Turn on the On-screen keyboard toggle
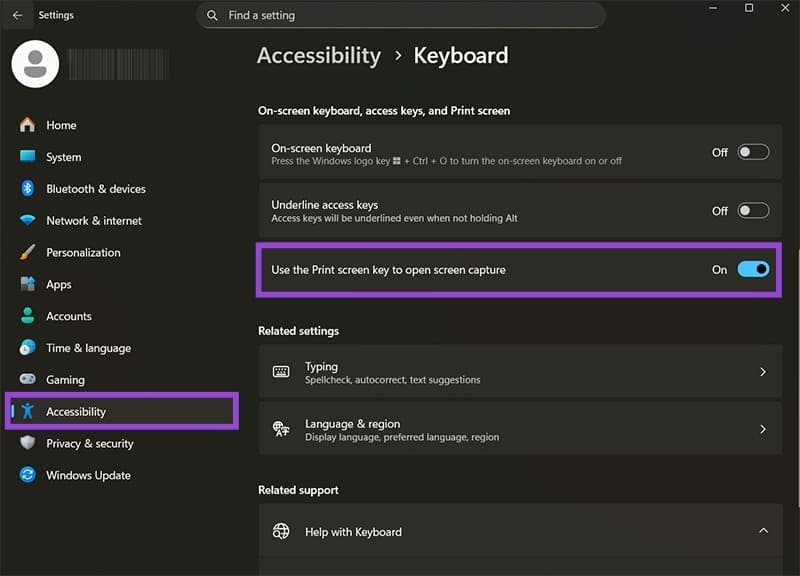Screen dimensions: 800x576 pyautogui.click(x=753, y=152)
